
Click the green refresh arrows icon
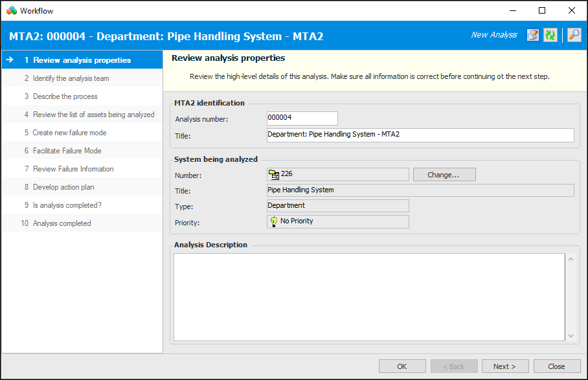(550, 35)
